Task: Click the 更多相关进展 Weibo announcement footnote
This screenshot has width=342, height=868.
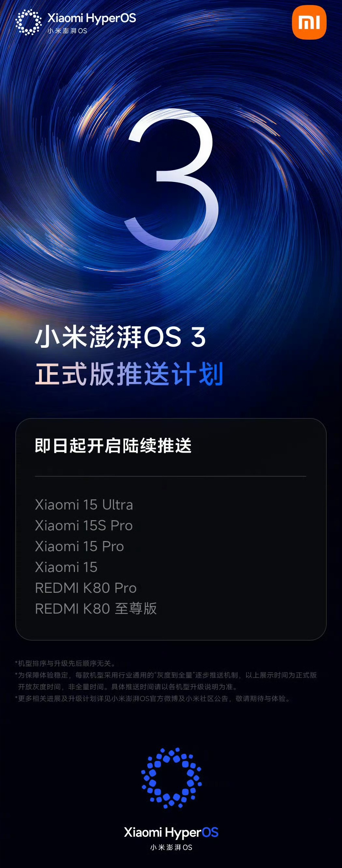Action: point(153,698)
